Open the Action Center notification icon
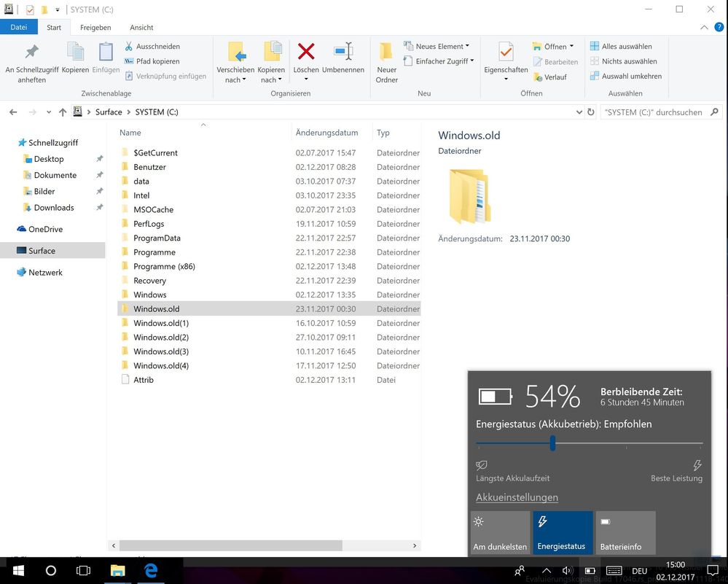This screenshot has width=728, height=584. [x=713, y=570]
